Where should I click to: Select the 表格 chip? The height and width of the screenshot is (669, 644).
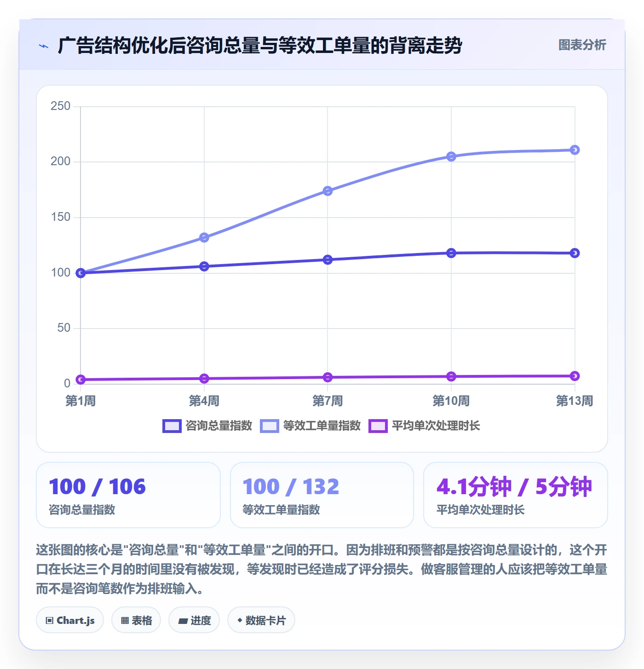(x=136, y=620)
